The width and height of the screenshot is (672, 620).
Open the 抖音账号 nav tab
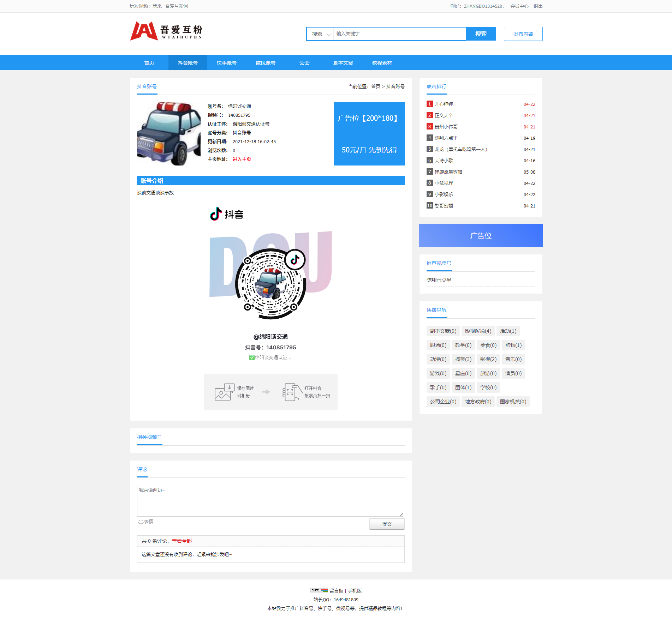(x=188, y=63)
